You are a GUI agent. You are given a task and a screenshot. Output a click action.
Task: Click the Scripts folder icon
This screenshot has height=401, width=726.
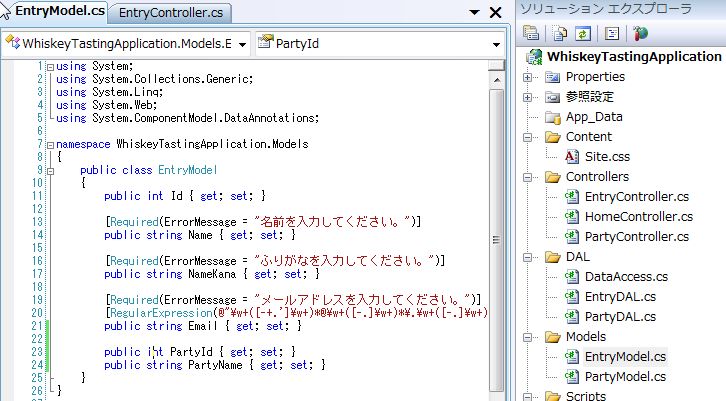click(x=553, y=396)
